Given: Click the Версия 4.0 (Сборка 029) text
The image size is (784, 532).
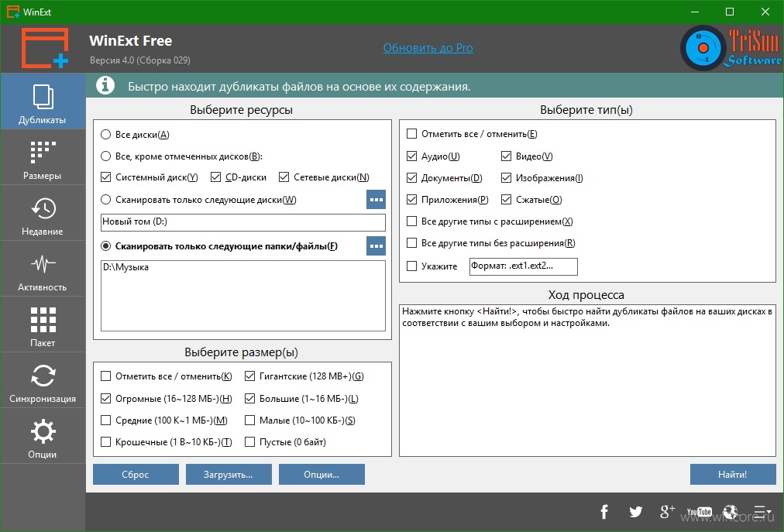Looking at the screenshot, I should 140,60.
